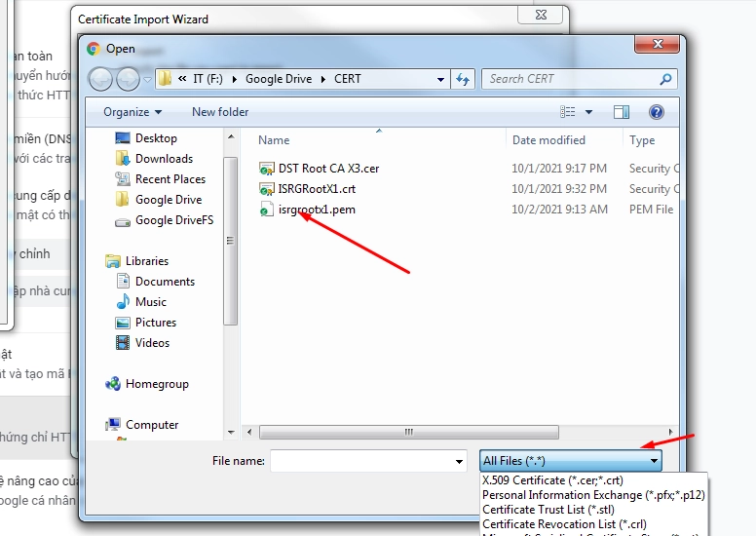This screenshot has height=536, width=756.
Task: Select the isrgrootx1.pem file
Action: [316, 210]
